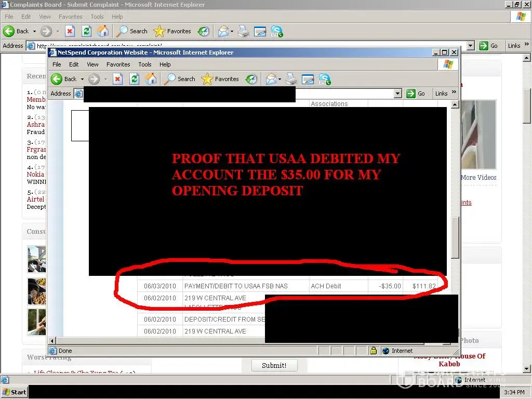Open address bar dropdown in NetSpend window
This screenshot has height=399, width=532.
398,94
